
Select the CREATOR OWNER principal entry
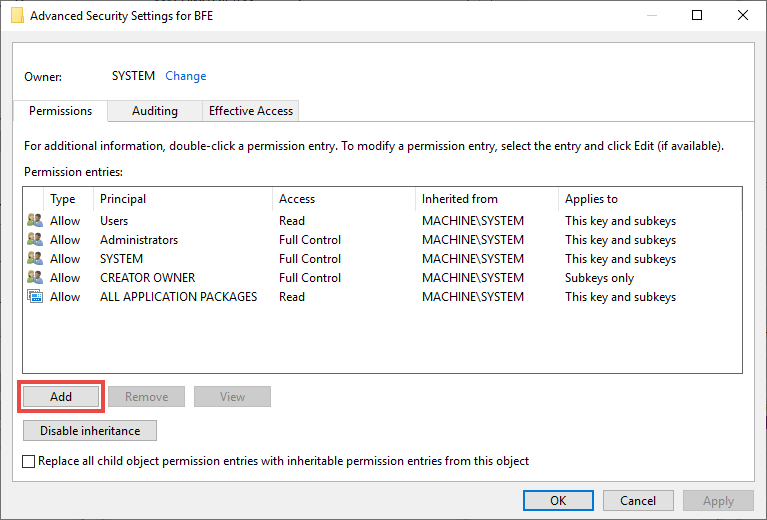[x=147, y=278]
